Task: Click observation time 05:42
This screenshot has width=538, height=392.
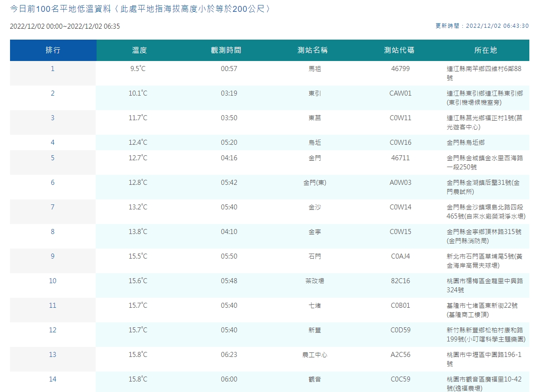Action: point(229,183)
